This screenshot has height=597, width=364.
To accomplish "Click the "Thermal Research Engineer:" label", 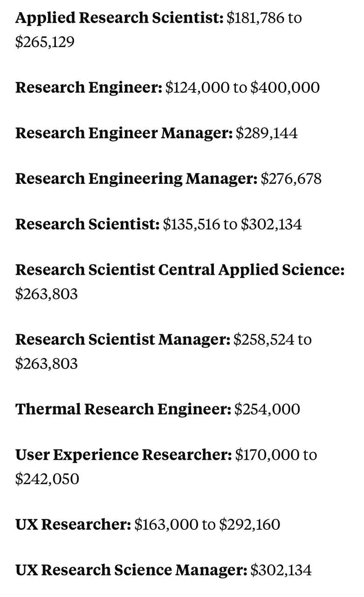I will pyautogui.click(x=123, y=409).
